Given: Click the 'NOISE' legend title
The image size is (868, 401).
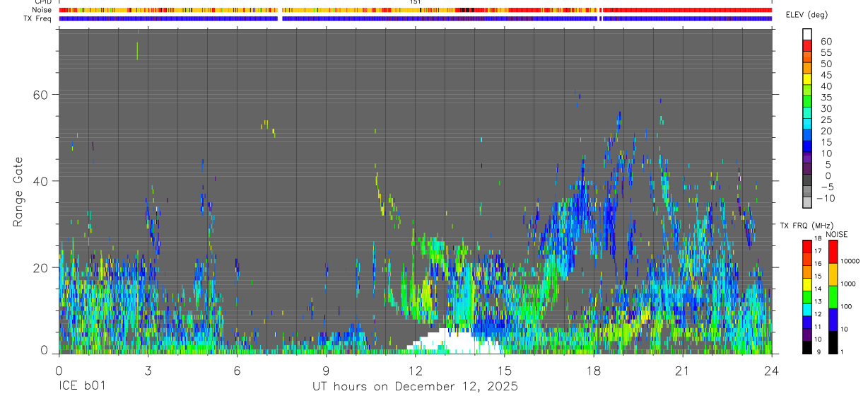Looking at the screenshot, I should [836, 234].
